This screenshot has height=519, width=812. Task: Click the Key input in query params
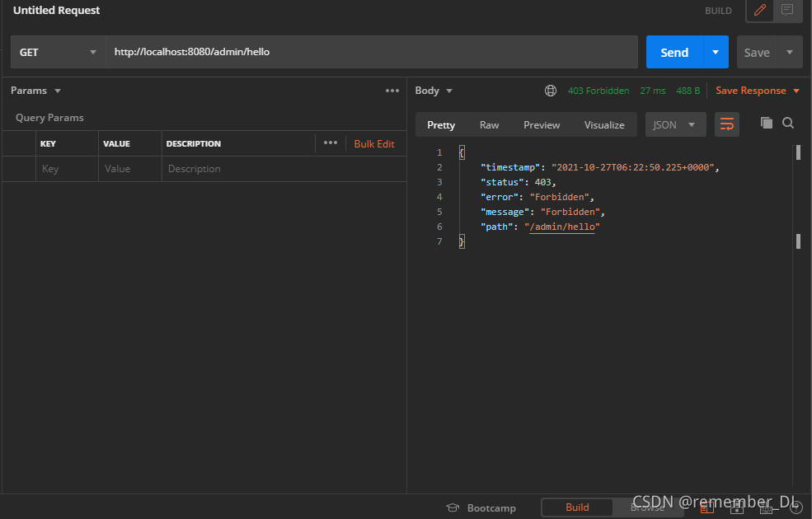tap(67, 169)
